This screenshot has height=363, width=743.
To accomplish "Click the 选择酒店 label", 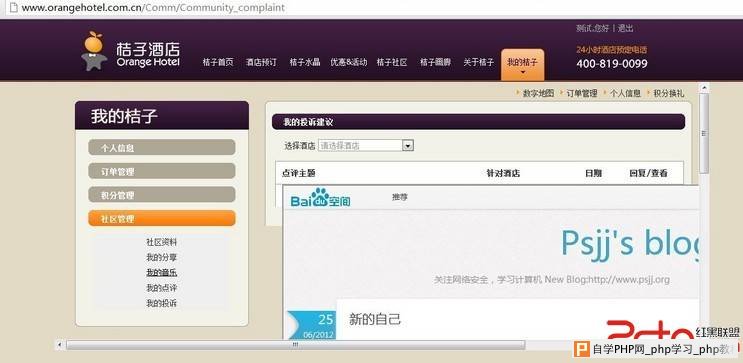I will 299,146.
